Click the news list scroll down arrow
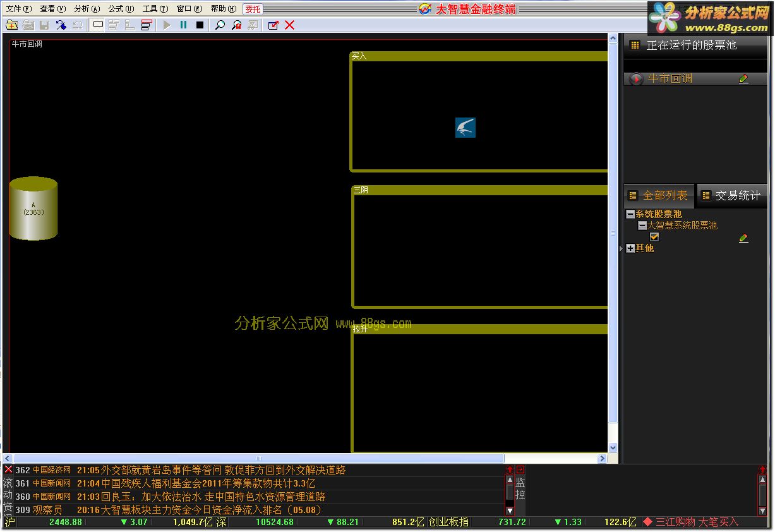This screenshot has width=775, height=532. click(x=510, y=511)
